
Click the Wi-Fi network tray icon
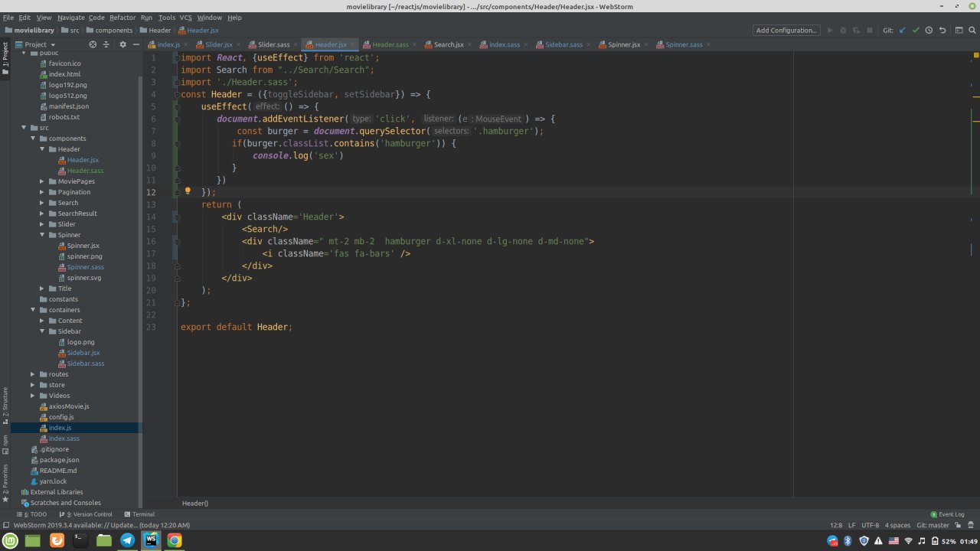909,541
